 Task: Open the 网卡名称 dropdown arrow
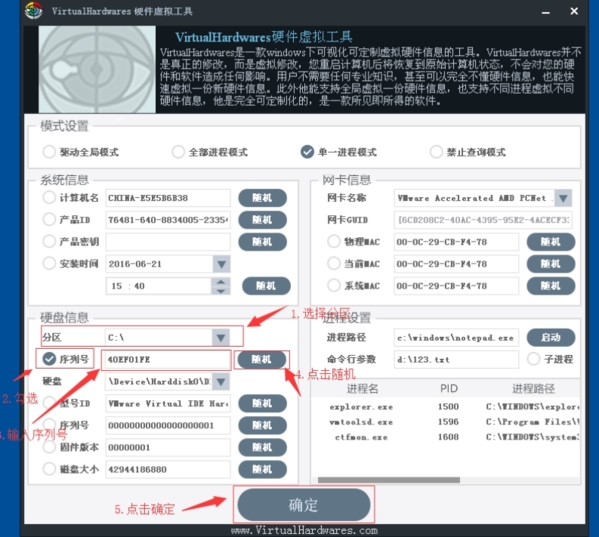tap(563, 197)
